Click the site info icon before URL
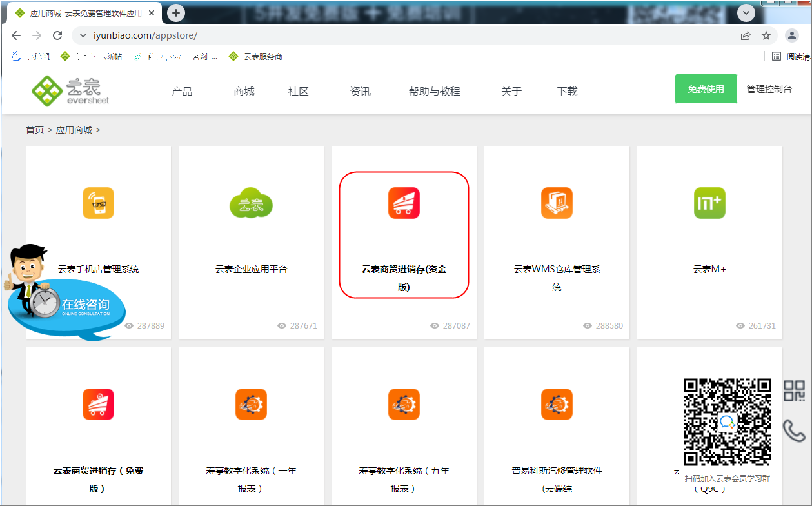Image resolution: width=812 pixels, height=506 pixels. point(83,35)
